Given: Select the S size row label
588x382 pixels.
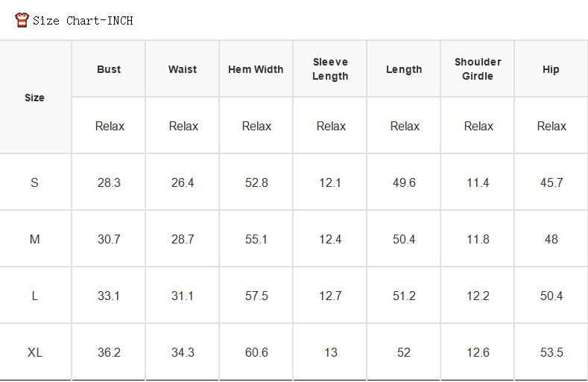Looking at the screenshot, I should pos(34,182).
